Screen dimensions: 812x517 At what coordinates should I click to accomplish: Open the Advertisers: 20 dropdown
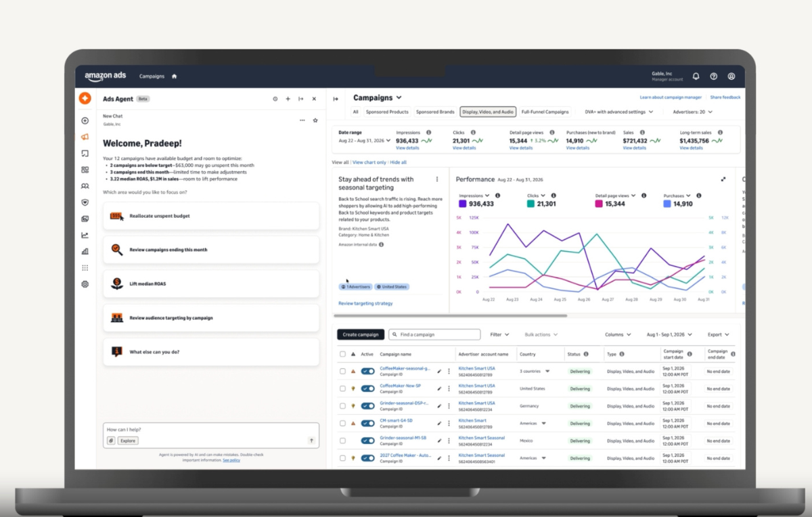pyautogui.click(x=693, y=112)
